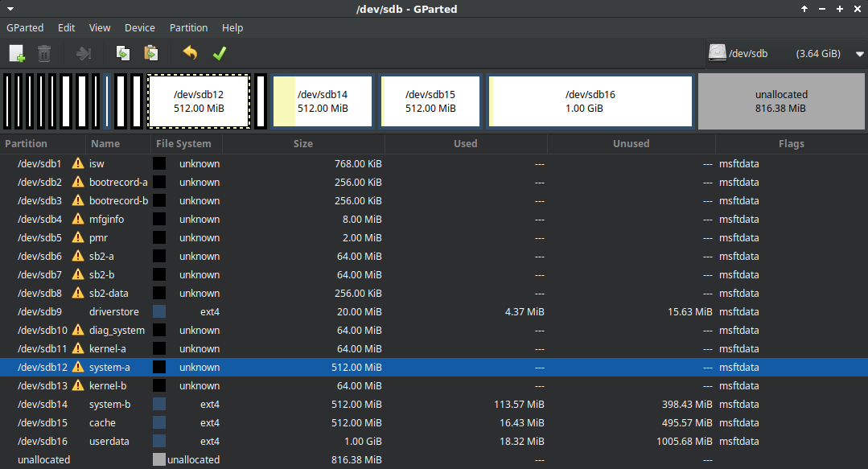Select the kernel-a partition name
868x469 pixels.
[x=107, y=349]
